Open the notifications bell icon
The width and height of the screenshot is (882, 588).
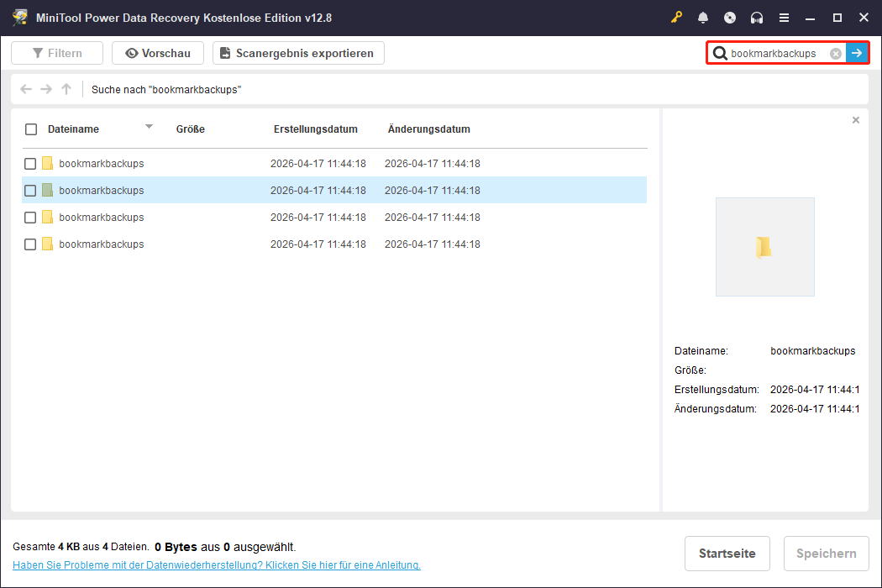point(702,18)
